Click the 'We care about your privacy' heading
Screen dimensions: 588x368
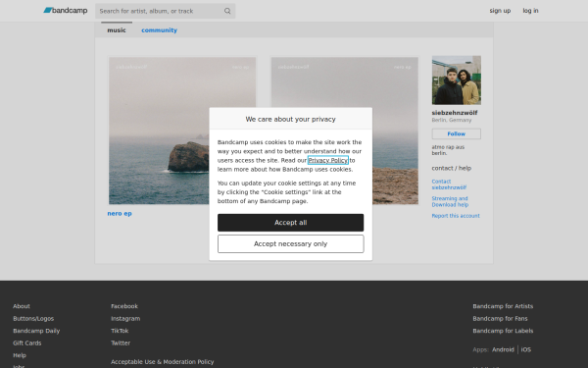291,119
